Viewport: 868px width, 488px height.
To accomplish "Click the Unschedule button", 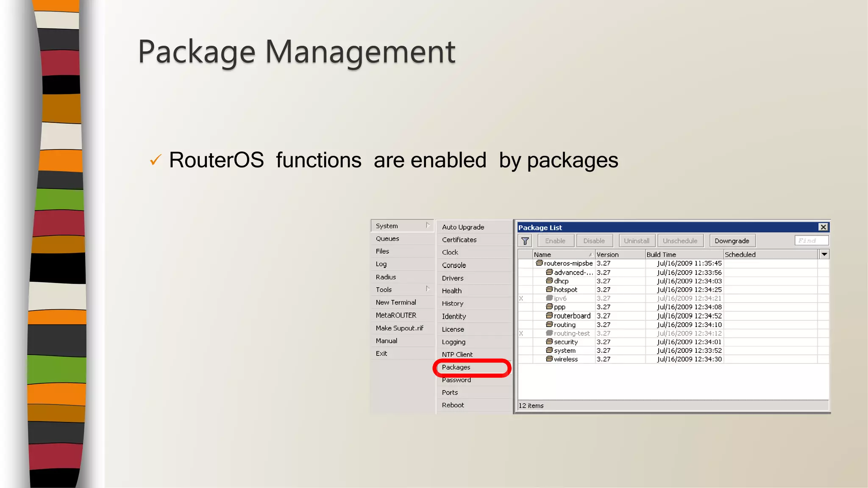I will [680, 241].
